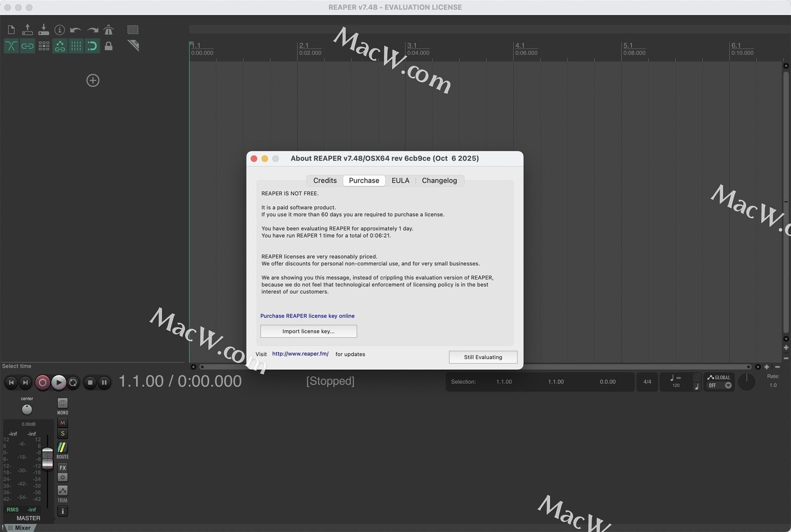
Task: Click the Play button in the transport
Action: [x=59, y=382]
